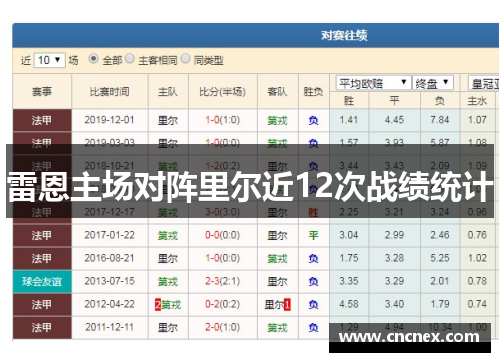Click the 平 result icon in 2017-01-22 row

click(x=313, y=236)
